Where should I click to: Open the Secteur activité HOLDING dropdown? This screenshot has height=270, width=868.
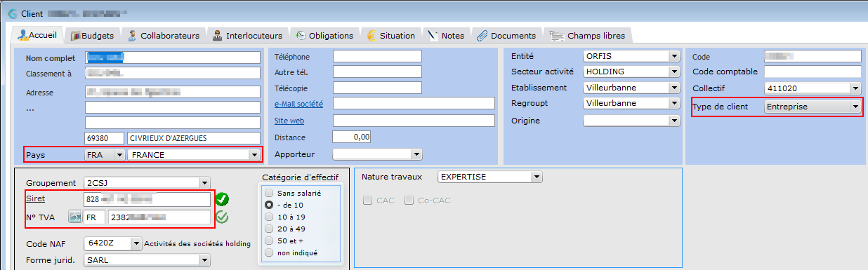tap(674, 72)
